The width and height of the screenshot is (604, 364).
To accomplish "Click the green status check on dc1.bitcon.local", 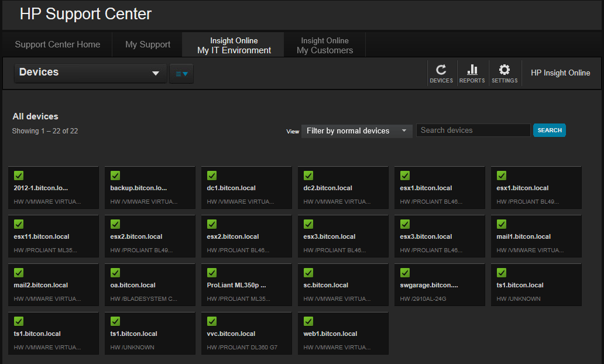I will point(212,176).
